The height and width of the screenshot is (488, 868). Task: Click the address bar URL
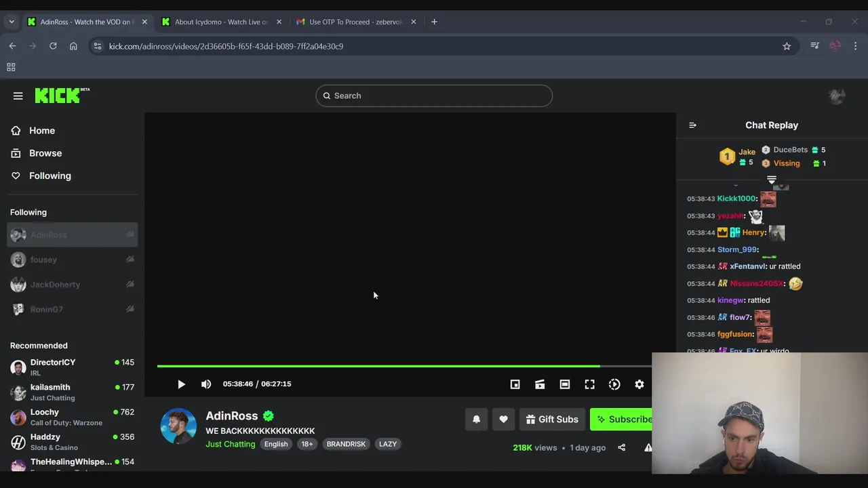click(226, 46)
